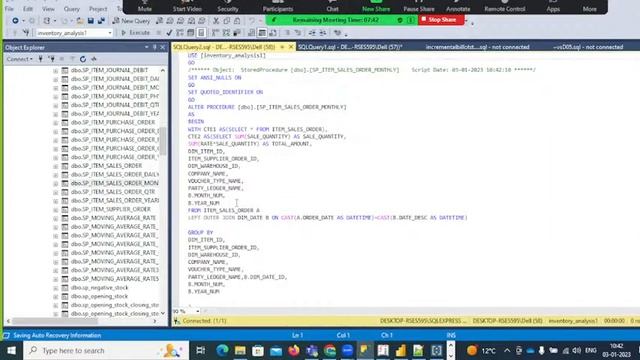Click the Refresh icon in Object Explorer

coord(83,59)
